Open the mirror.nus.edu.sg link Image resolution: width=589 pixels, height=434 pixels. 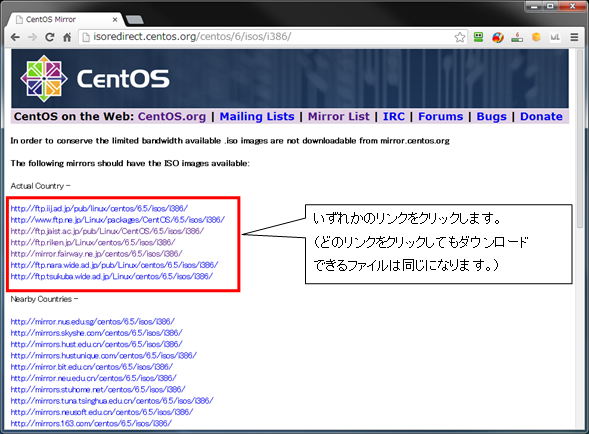pos(92,322)
